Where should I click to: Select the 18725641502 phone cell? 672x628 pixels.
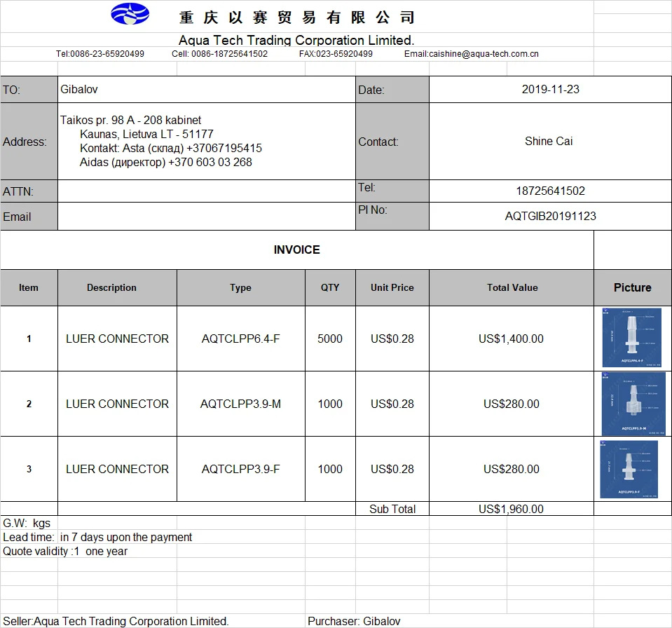[550, 191]
